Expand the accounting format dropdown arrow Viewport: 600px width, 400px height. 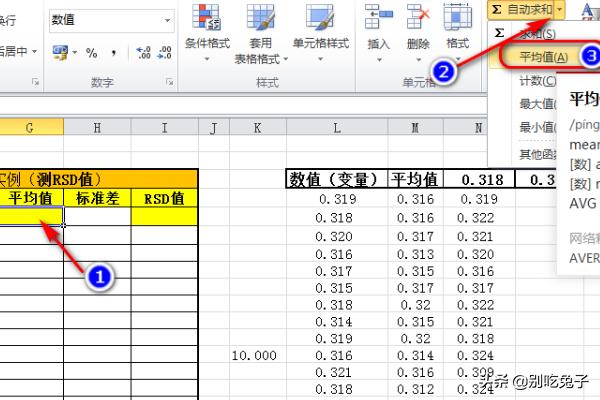[74, 52]
